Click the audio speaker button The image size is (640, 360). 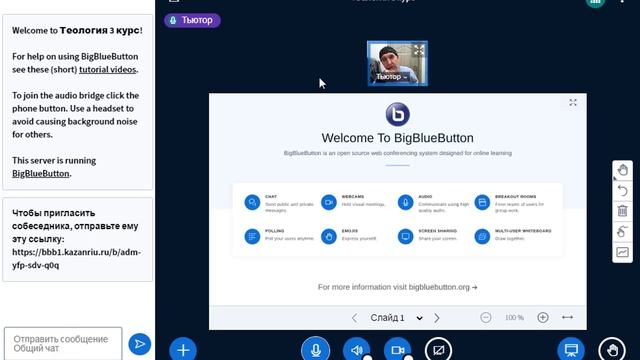356,350
